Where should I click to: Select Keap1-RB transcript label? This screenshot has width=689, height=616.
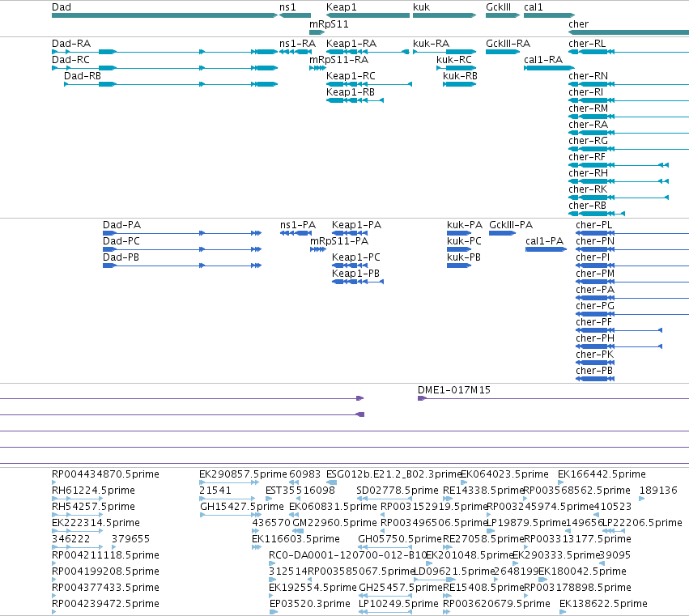pos(351,92)
